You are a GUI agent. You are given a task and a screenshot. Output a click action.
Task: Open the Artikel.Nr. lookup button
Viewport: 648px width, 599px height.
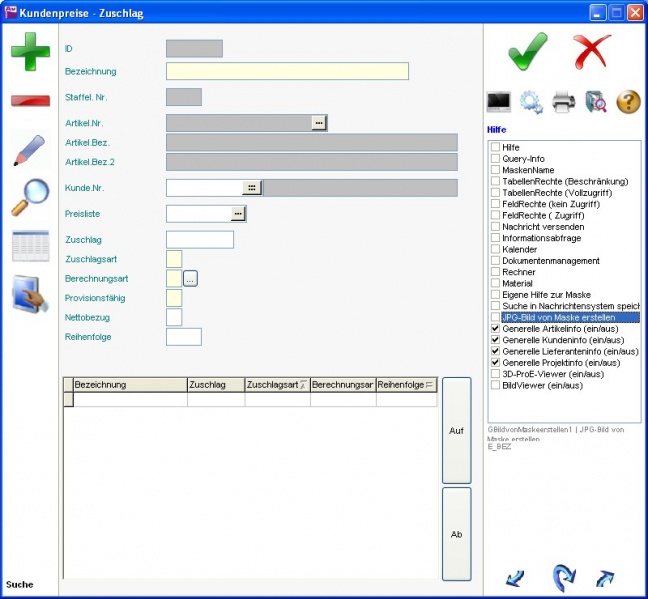tap(319, 123)
